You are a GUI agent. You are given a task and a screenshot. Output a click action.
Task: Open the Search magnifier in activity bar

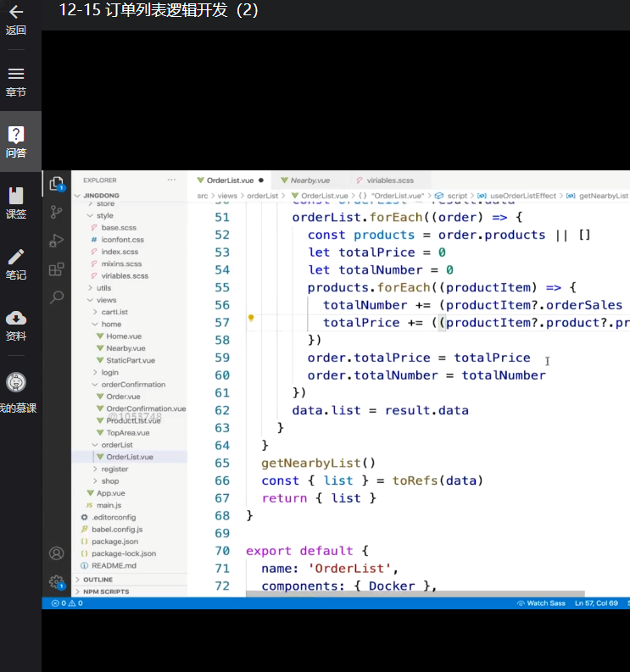(x=57, y=297)
